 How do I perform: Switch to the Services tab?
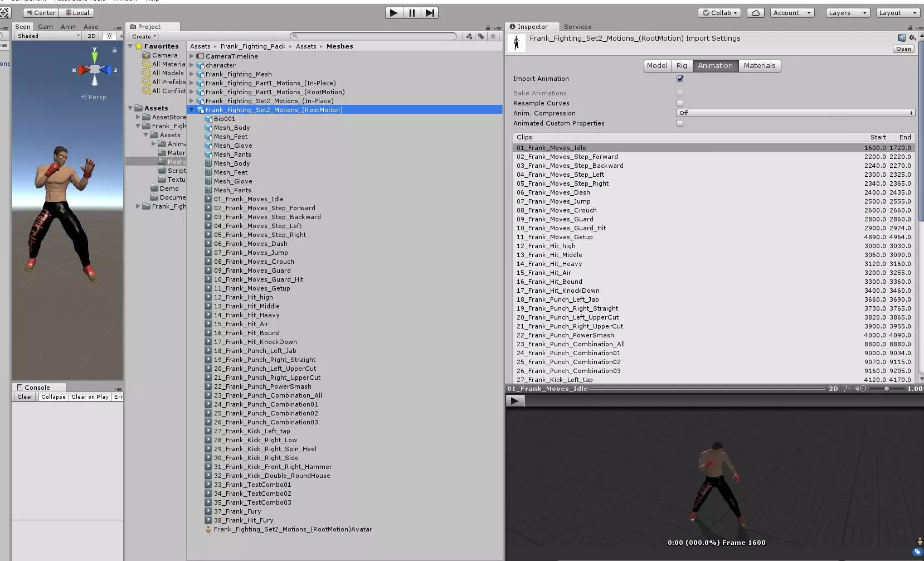577,27
